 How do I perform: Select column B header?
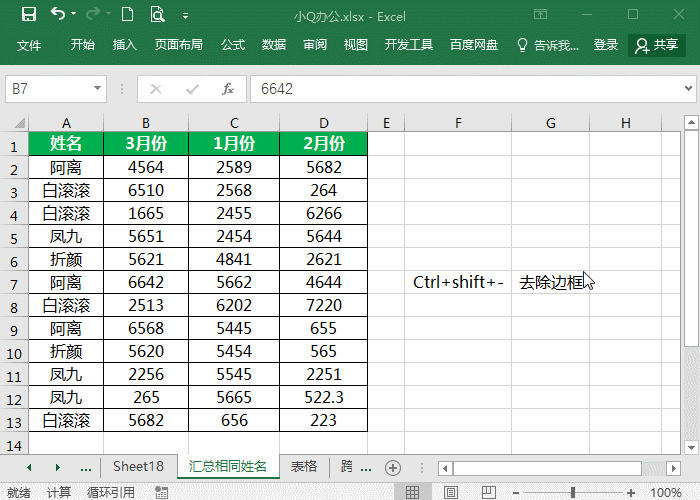(x=146, y=123)
